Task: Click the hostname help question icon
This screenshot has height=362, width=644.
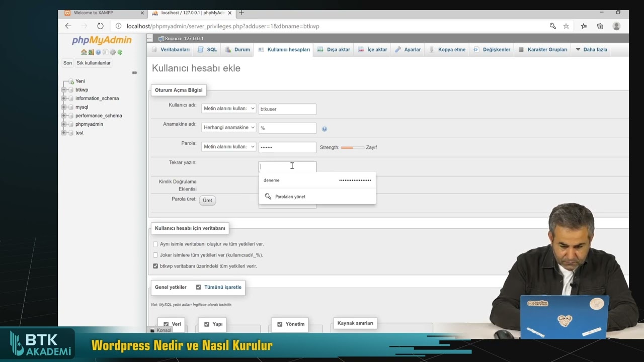Action: point(325,129)
